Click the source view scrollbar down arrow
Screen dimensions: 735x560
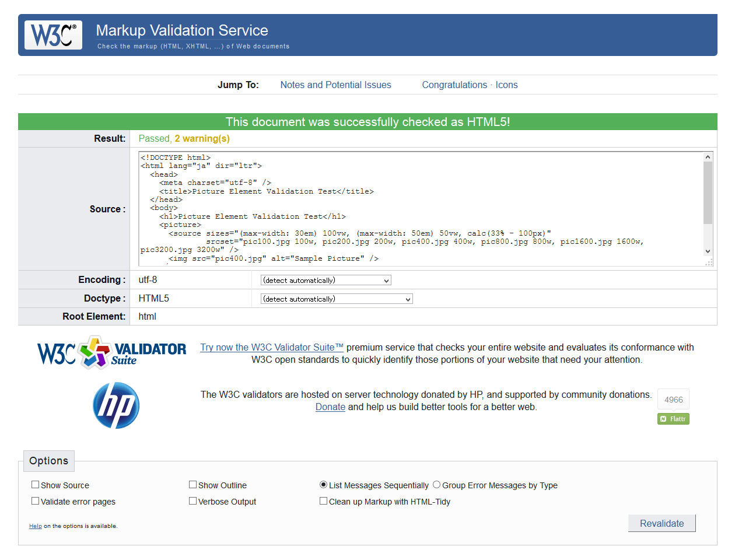[x=708, y=251]
